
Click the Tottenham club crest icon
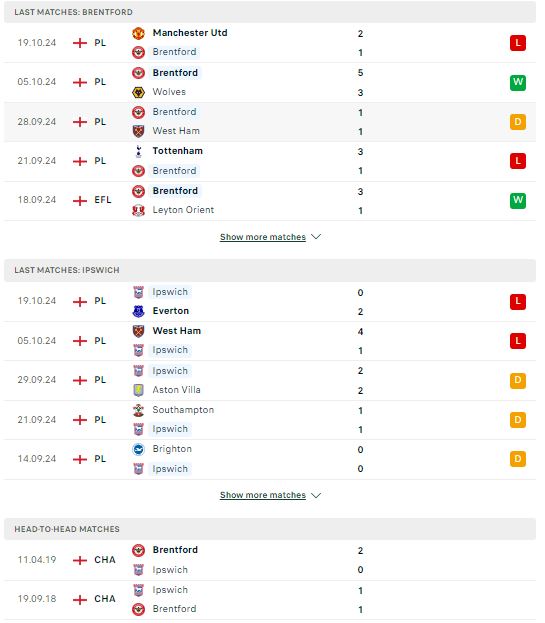[x=138, y=151]
